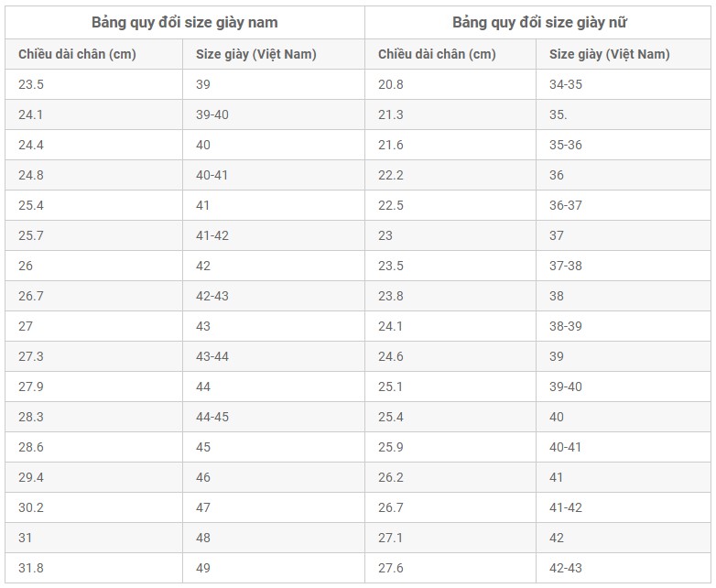Select the size 38-39 cell
Image resolution: width=716 pixels, height=588 pixels.
tap(566, 326)
